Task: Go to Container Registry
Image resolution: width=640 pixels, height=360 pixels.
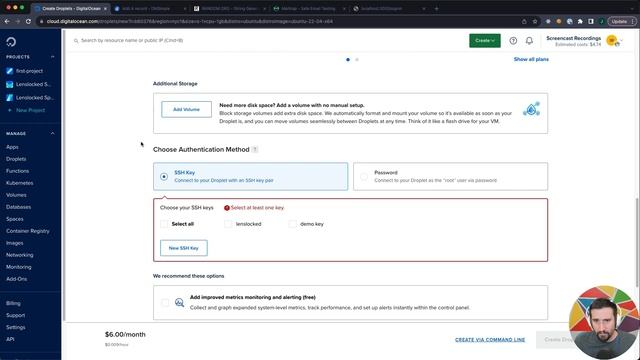Action: point(28,231)
